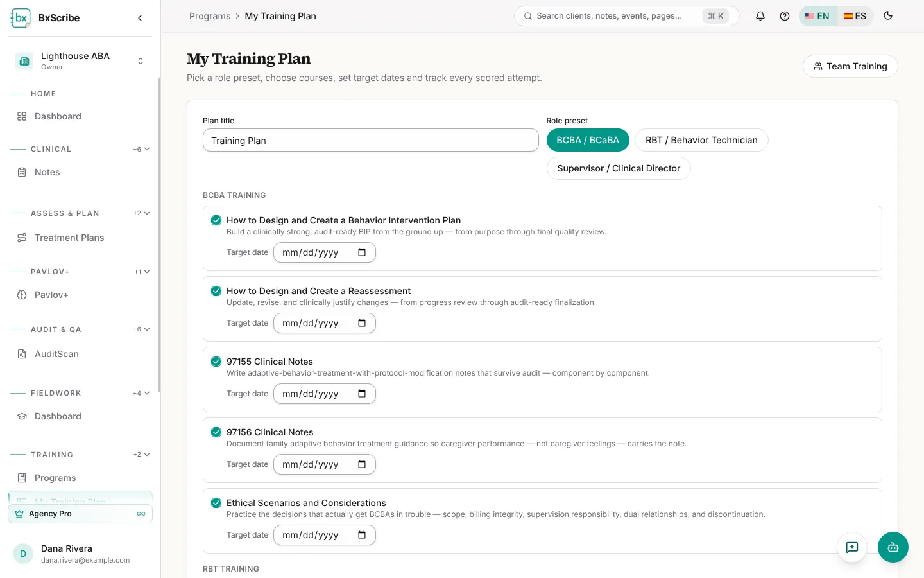
Task: Select the EN language option
Action: [x=818, y=16]
